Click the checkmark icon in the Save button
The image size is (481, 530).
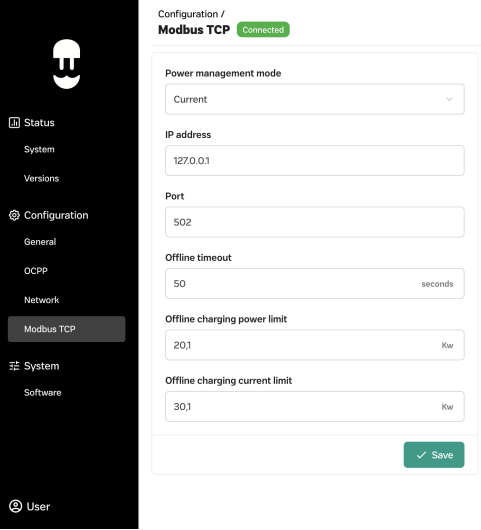(x=421, y=455)
